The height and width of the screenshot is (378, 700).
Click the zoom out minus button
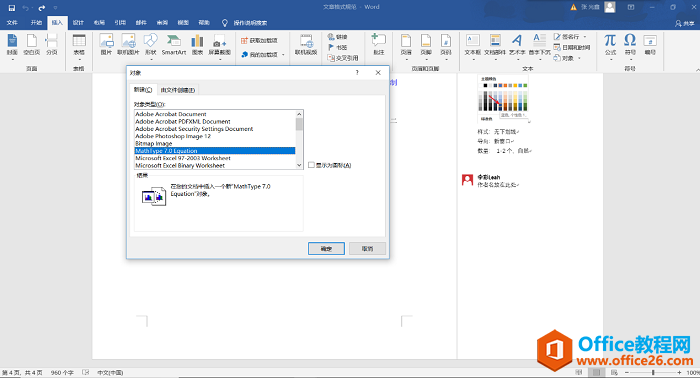(627, 372)
